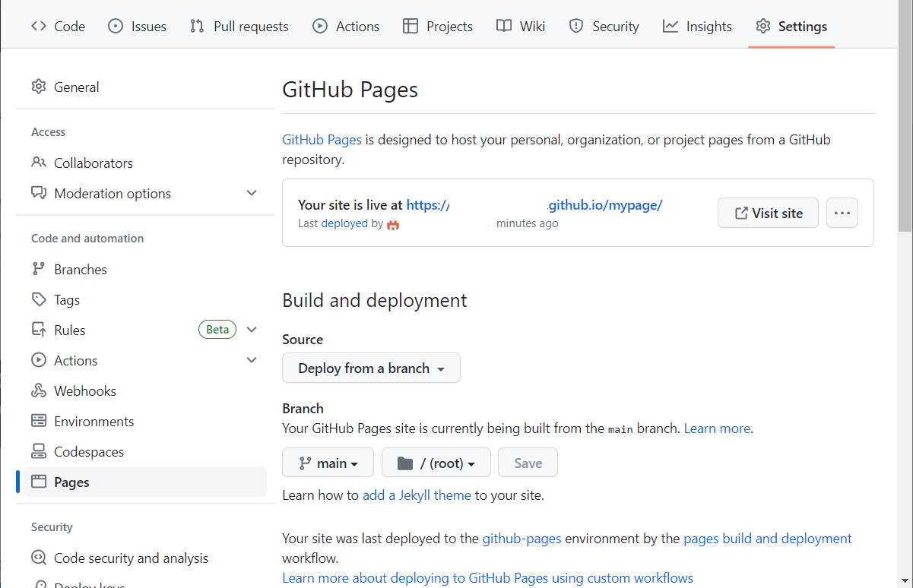The image size is (913, 588).
Task: Click the github-pages environment link
Action: 522,539
